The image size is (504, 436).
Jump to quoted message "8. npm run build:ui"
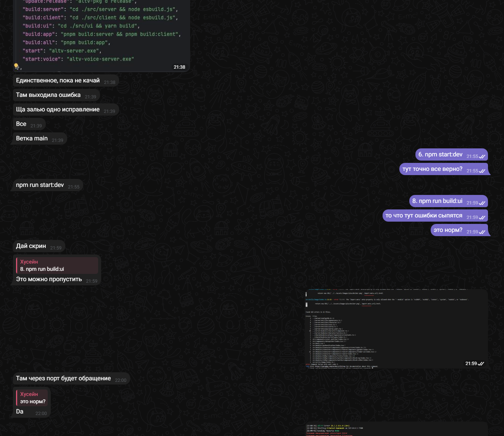(57, 265)
